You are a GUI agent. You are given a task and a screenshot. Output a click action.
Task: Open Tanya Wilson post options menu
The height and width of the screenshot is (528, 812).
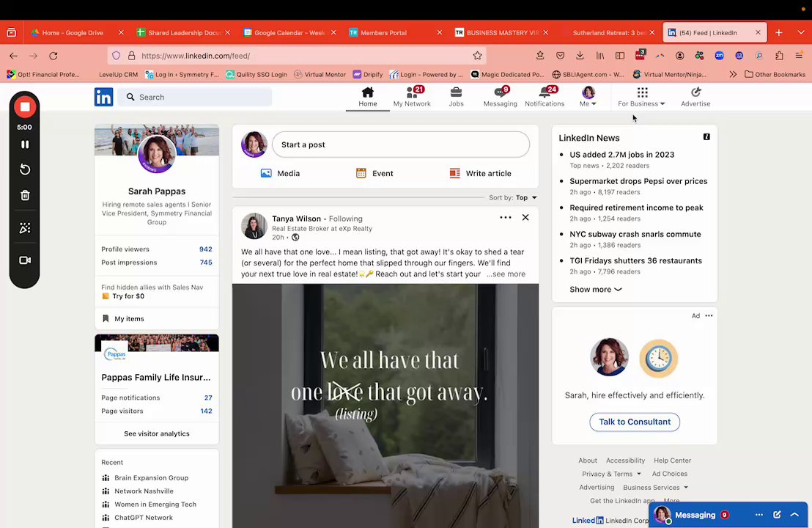506,218
